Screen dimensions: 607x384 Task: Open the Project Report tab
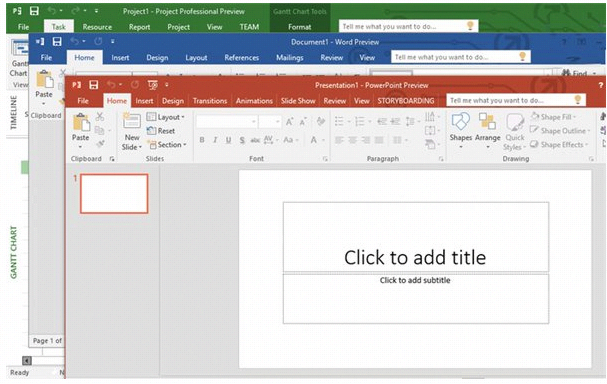point(139,27)
